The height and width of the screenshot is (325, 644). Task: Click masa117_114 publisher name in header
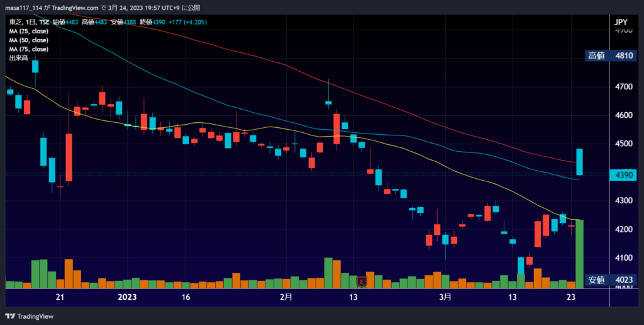pos(24,8)
